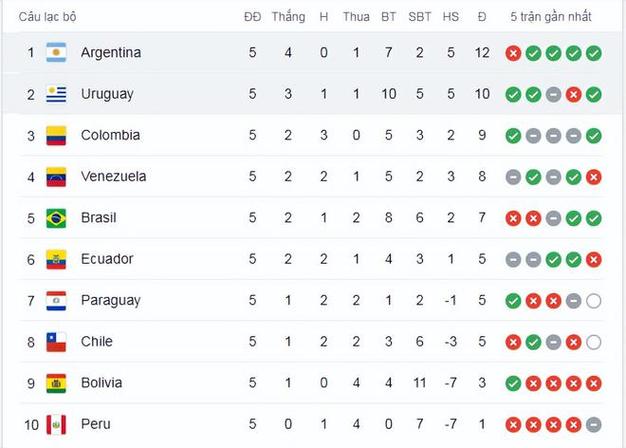This screenshot has width=626, height=448.
Task: Click the Venezuela flag icon
Action: click(x=56, y=176)
